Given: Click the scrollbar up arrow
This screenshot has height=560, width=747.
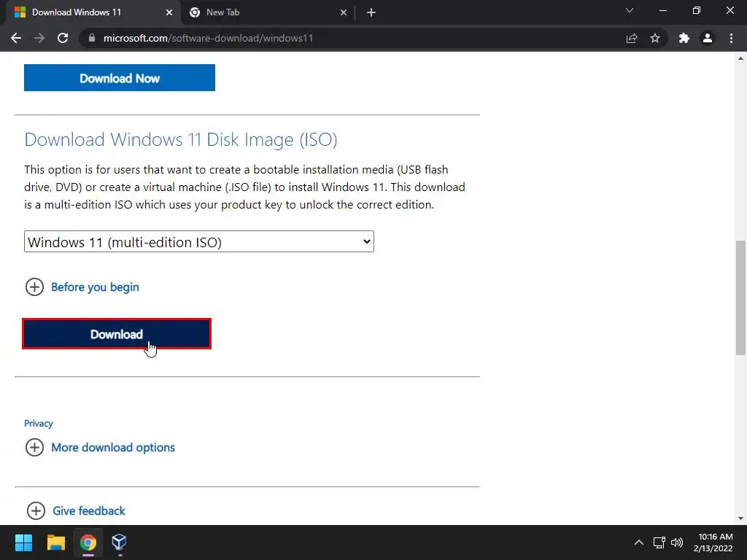Looking at the screenshot, I should (740, 58).
